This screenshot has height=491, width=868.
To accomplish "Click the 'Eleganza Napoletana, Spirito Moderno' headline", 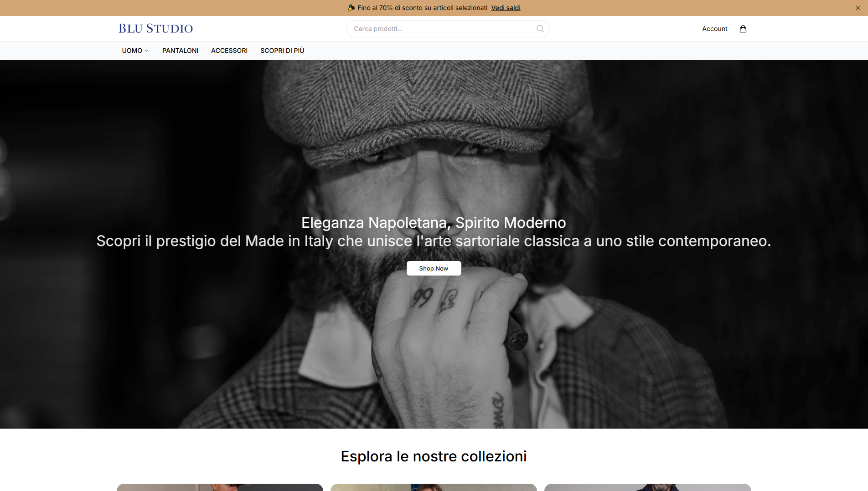I will point(434,223).
